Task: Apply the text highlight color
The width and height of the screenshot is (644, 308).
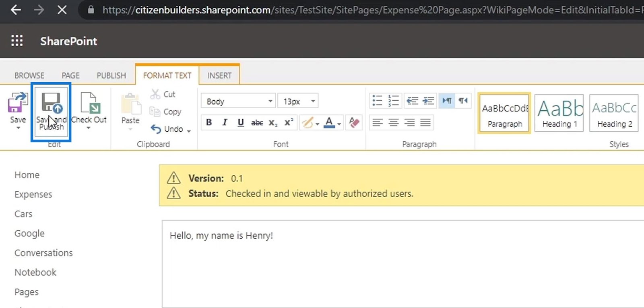Action: (308, 122)
